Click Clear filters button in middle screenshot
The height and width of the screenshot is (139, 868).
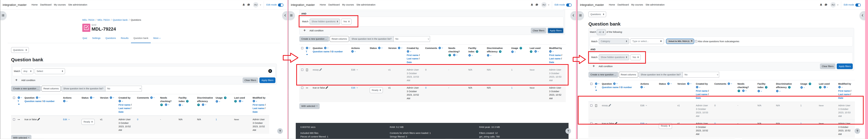[538, 31]
